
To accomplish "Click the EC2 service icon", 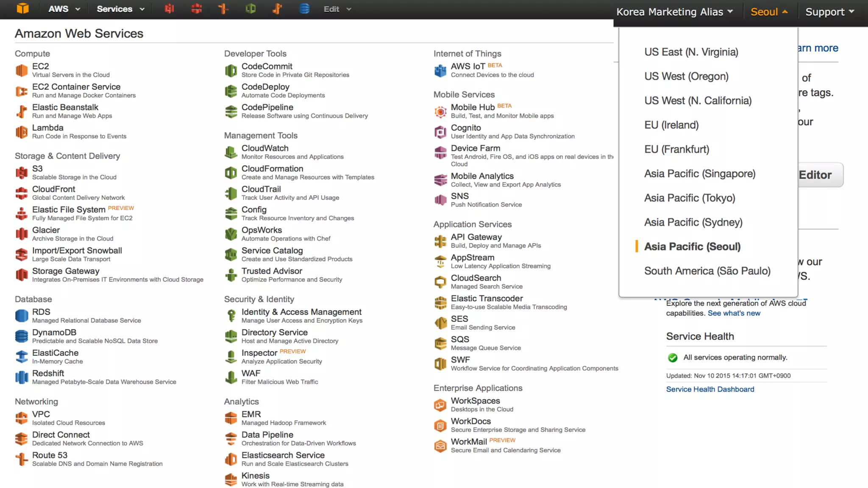I will coord(21,70).
